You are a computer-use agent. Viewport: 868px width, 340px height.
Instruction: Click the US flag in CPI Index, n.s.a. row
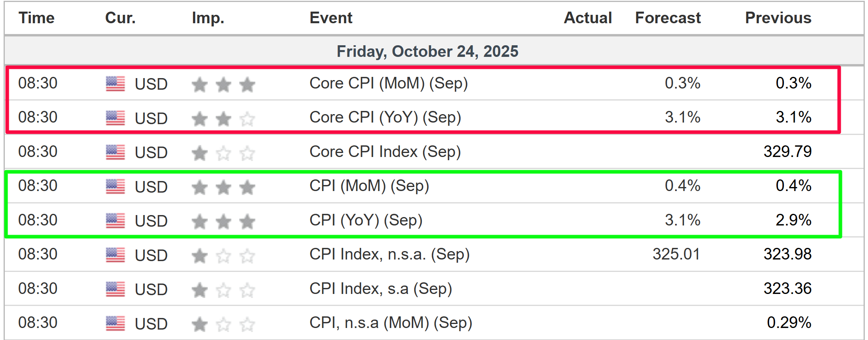coord(115,255)
